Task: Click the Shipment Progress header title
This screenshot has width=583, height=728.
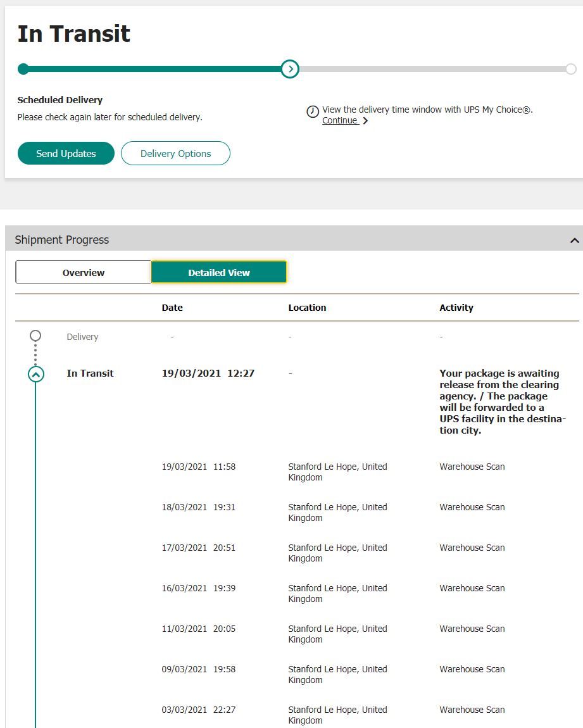Action: 62,240
